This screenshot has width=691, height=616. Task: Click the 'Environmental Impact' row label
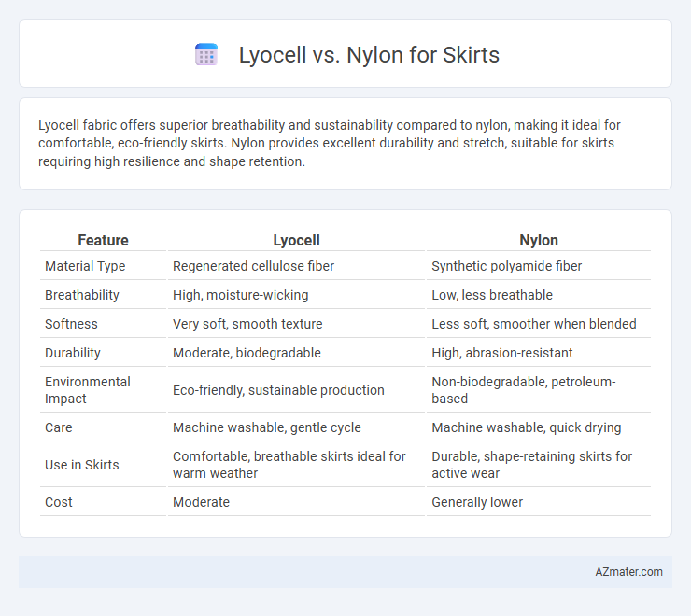88,390
